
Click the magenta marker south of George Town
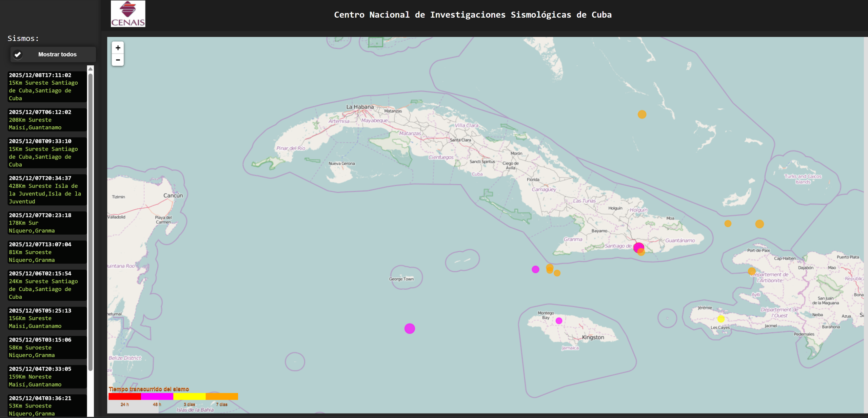pos(410,328)
